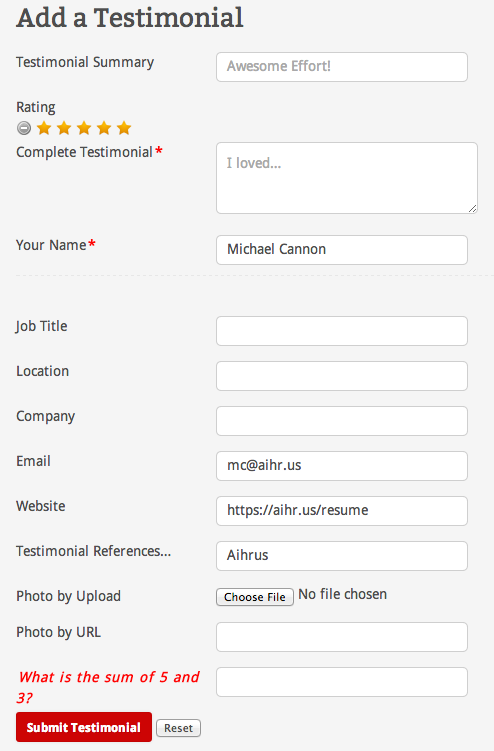Screen dimensions: 494x751
Task: Clear rating with the gray cancel icon
Action: click(24, 128)
